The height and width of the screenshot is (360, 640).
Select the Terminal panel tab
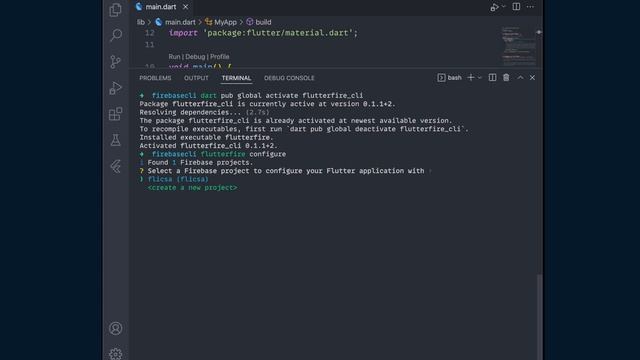pyautogui.click(x=236, y=78)
